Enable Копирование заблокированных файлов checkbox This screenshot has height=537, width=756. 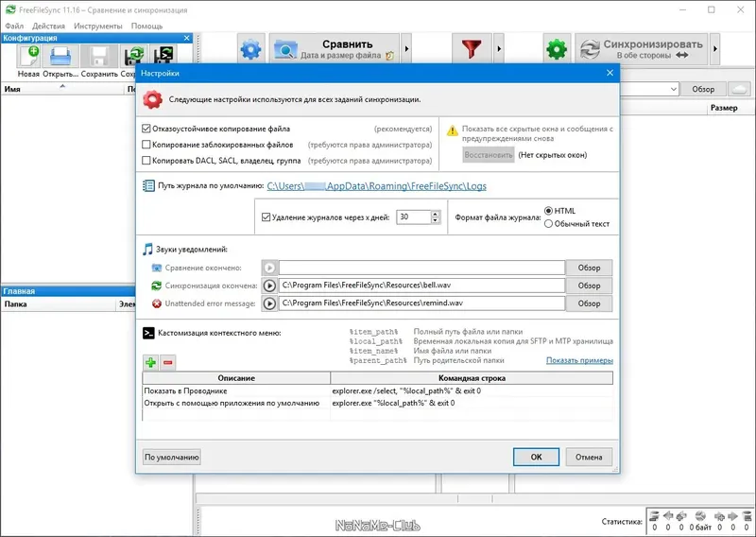pyautogui.click(x=146, y=145)
